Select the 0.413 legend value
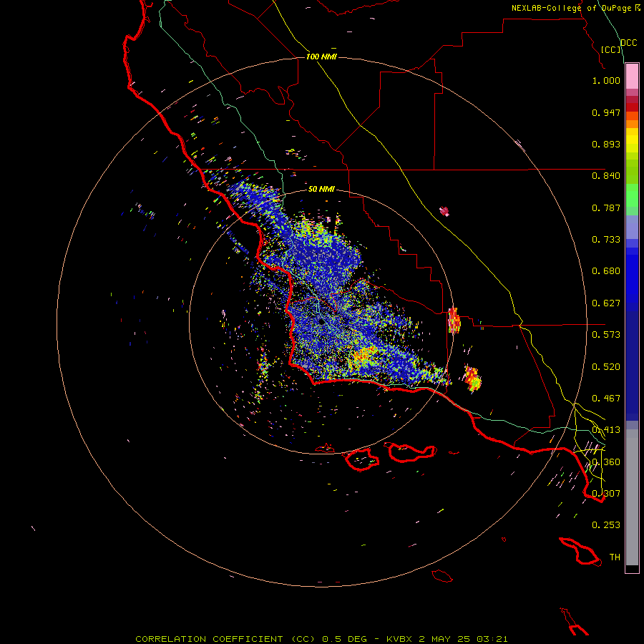 click(606, 430)
